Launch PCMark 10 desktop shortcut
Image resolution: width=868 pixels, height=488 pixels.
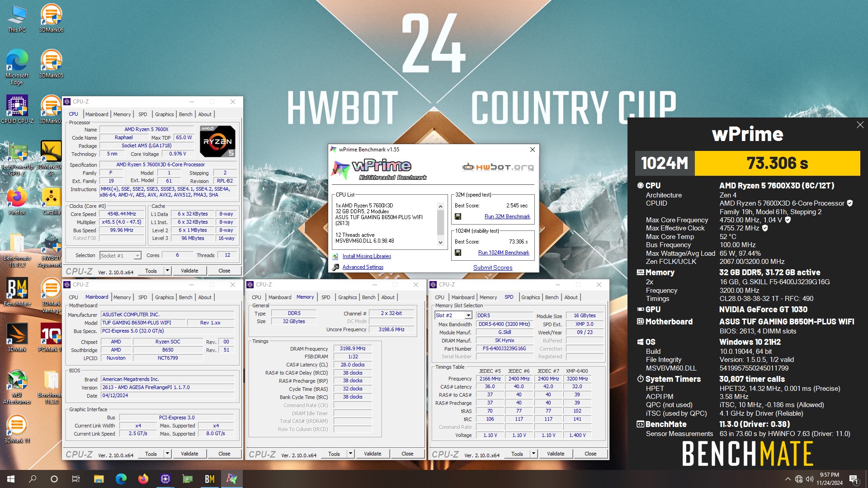tap(50, 338)
